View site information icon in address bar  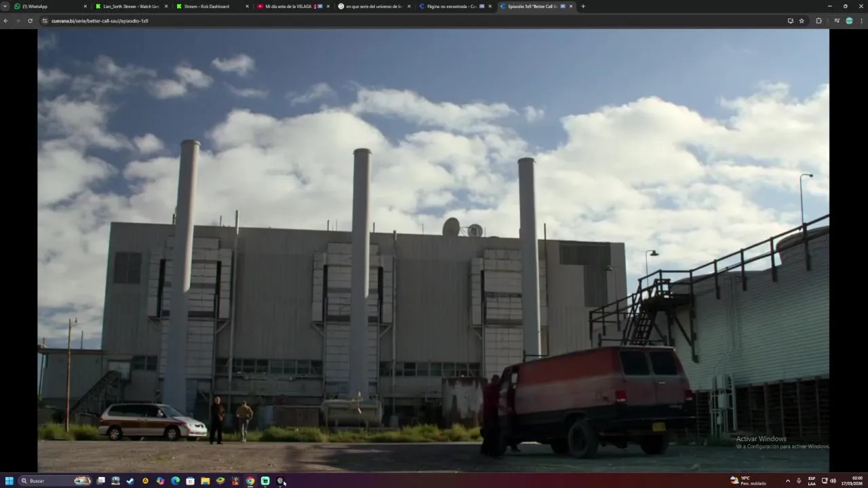coord(45,21)
